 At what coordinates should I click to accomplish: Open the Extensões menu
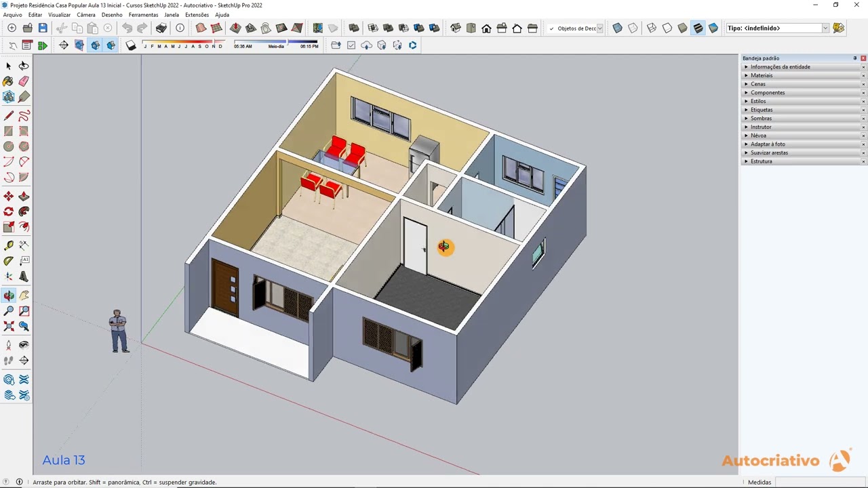point(197,15)
